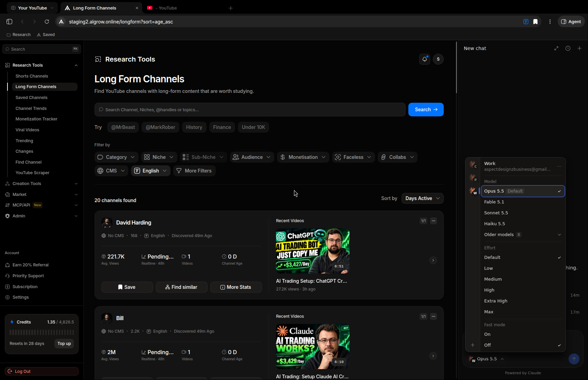The height and width of the screenshot is (380, 588).
Task: Open the Monetisation filter dropdown
Action: (x=303, y=157)
